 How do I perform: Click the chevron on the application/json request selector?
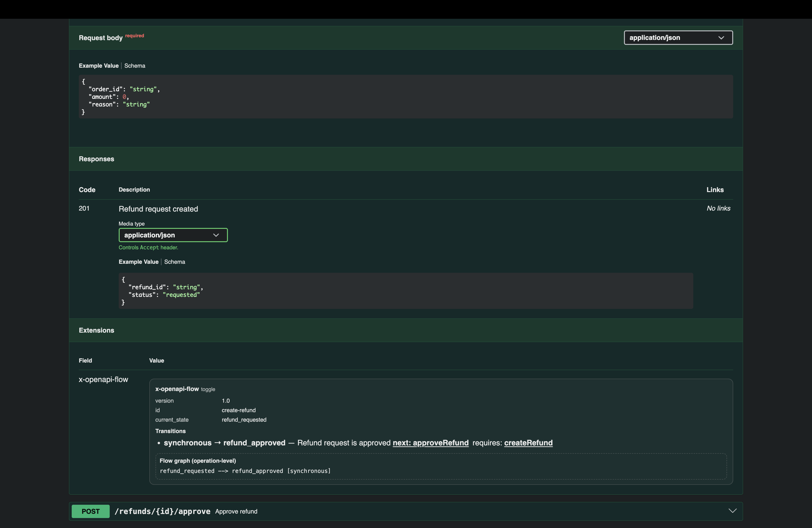pos(721,38)
